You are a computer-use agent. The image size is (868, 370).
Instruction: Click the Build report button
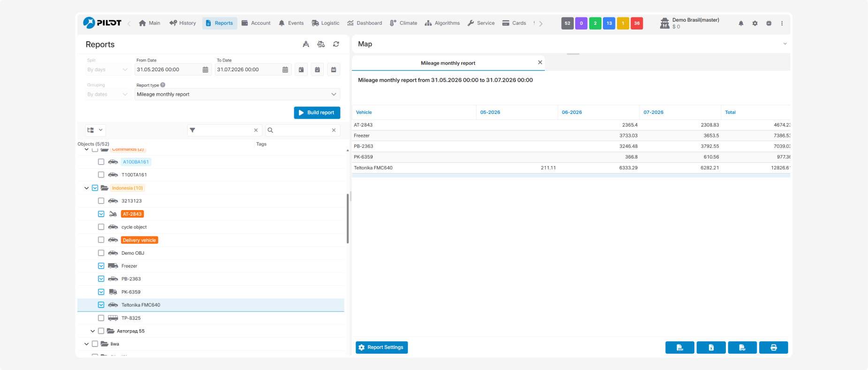tap(317, 113)
